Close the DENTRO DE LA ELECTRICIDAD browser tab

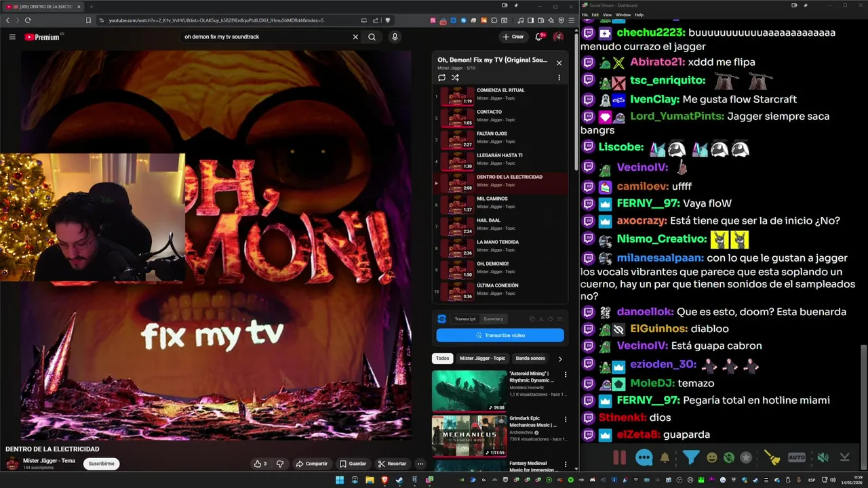[79, 7]
